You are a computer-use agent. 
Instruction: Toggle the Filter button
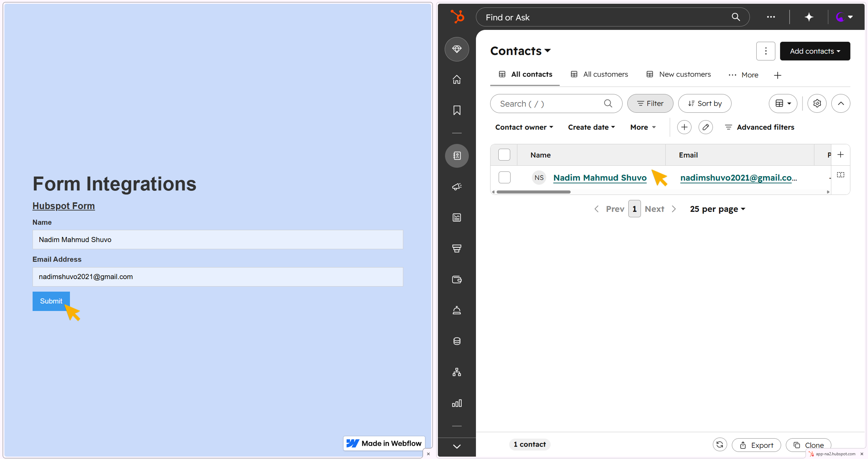click(x=650, y=104)
